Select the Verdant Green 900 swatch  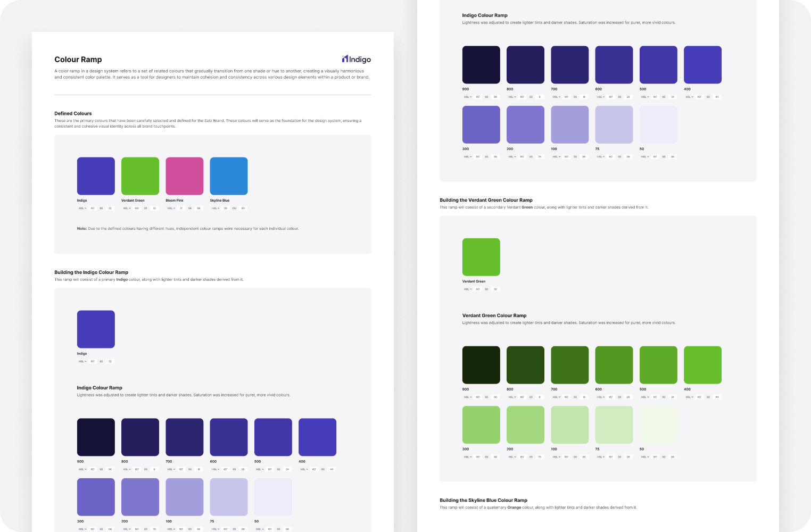(x=481, y=365)
